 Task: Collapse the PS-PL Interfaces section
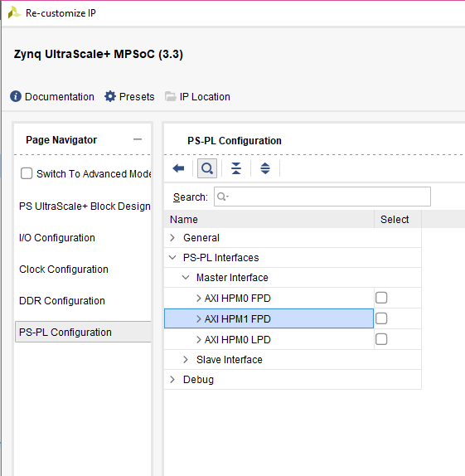point(172,258)
